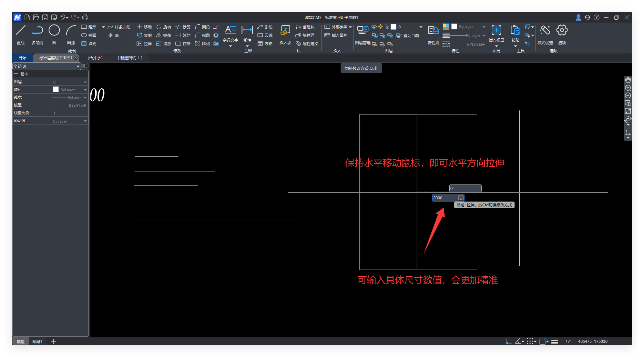This screenshot has height=357, width=644.
Task: Click the white layer color swatch in ribbon
Action: click(x=394, y=27)
